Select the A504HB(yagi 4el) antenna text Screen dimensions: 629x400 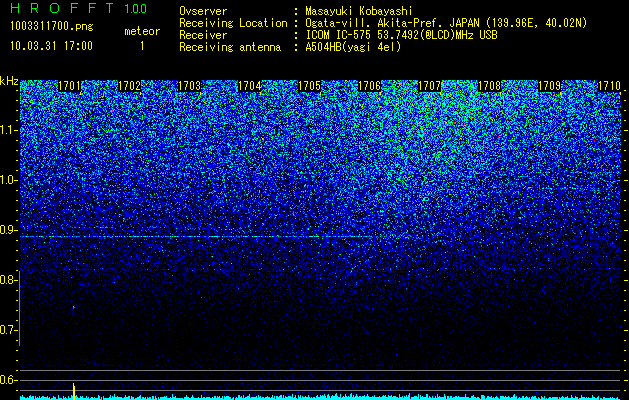coord(353,47)
